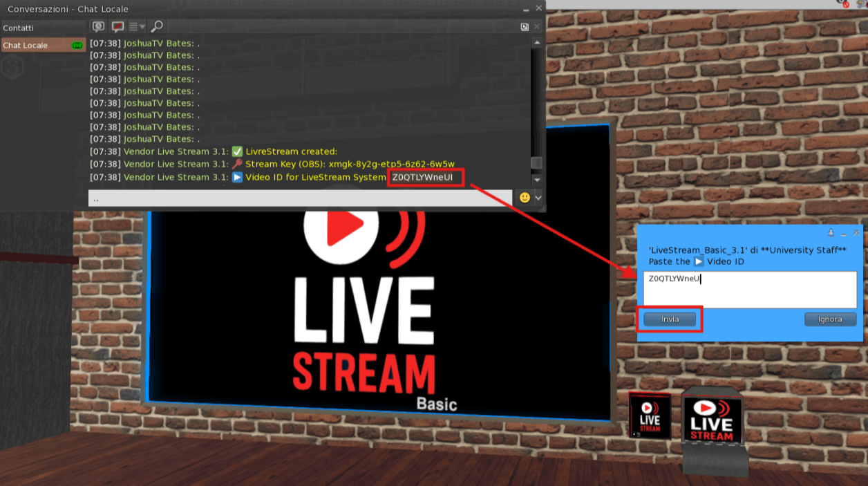Click the 'Conversazioni - Chat Locale' window title
This screenshot has height=486, width=868.
pyautogui.click(x=68, y=9)
